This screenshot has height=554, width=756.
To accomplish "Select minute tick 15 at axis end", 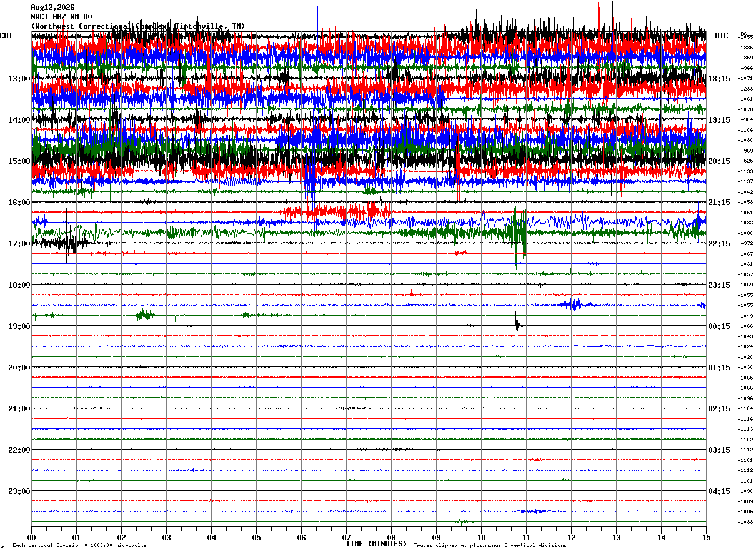I will [706, 537].
